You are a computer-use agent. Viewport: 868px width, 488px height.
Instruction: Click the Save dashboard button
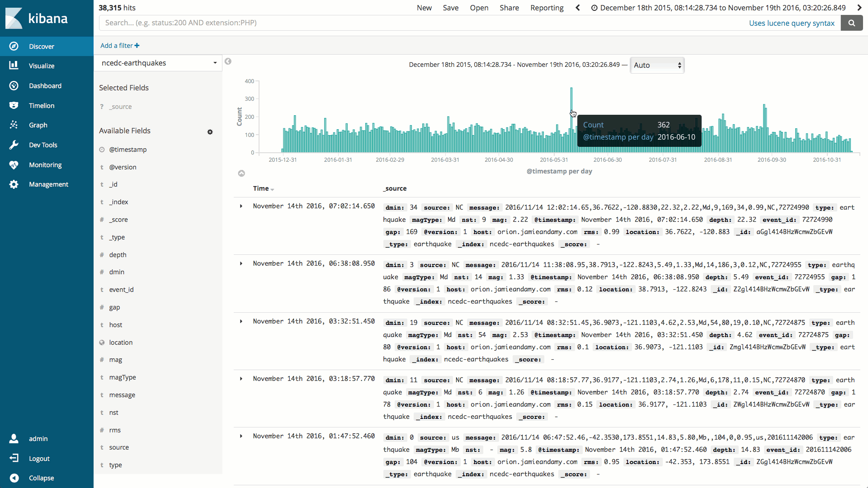tap(451, 8)
